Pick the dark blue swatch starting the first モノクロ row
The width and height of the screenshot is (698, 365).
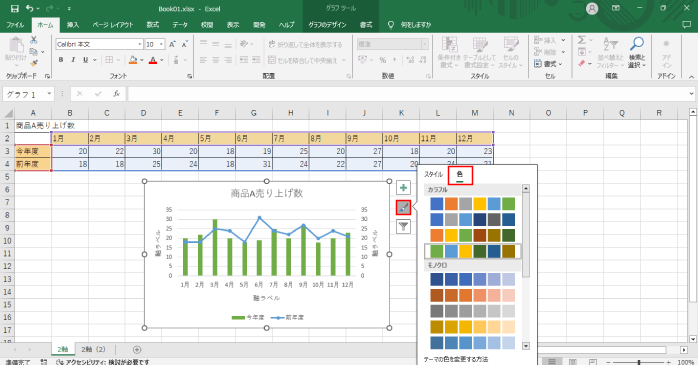click(437, 280)
